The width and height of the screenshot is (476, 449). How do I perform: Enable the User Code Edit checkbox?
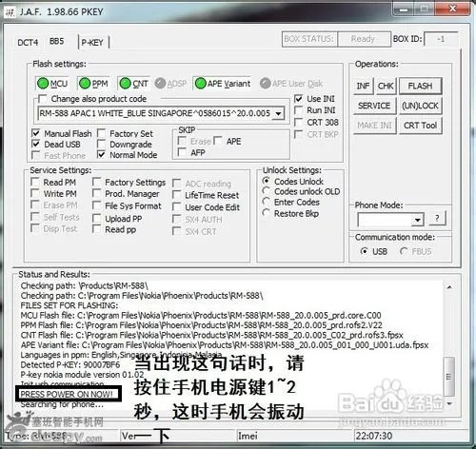[176, 206]
